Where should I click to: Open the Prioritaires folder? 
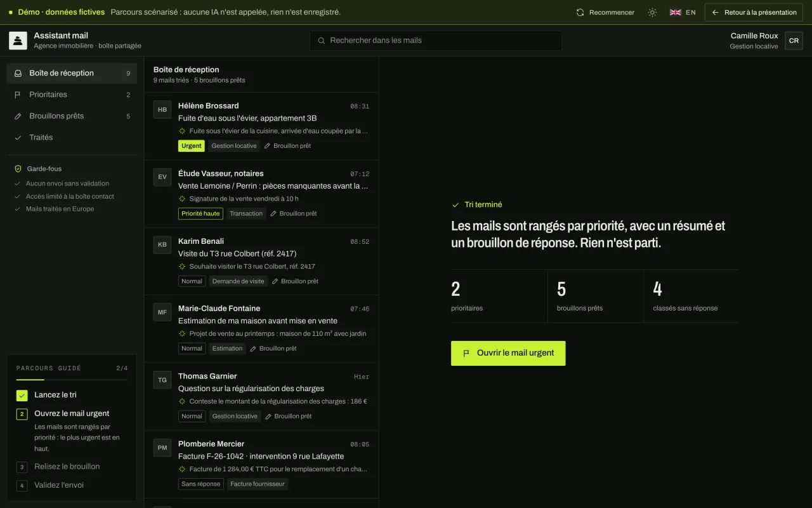coord(72,95)
